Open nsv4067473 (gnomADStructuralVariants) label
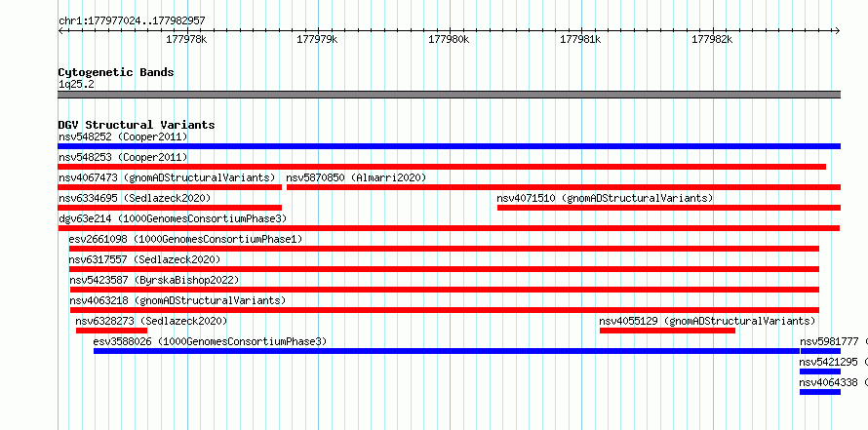 coord(167,177)
